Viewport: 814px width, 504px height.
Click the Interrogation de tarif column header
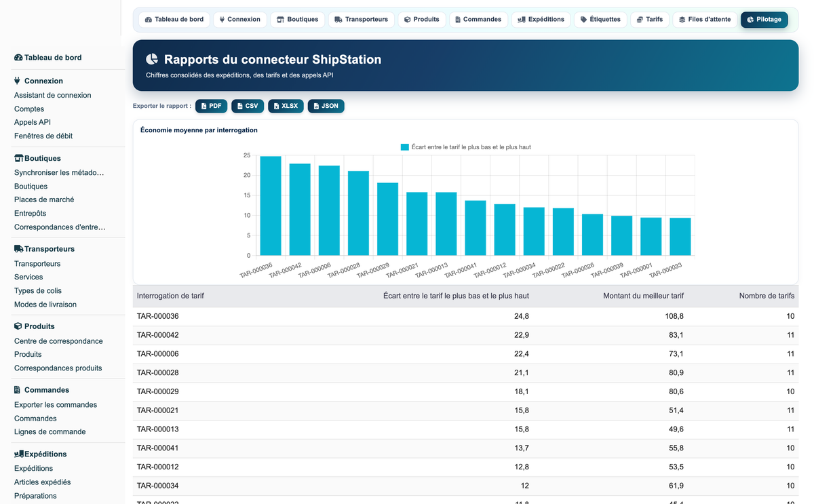click(170, 296)
